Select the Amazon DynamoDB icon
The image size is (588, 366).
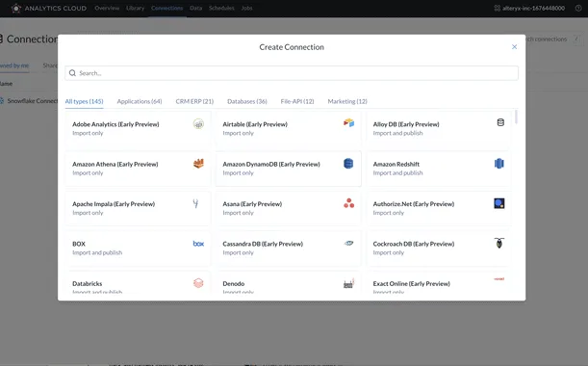(348, 164)
